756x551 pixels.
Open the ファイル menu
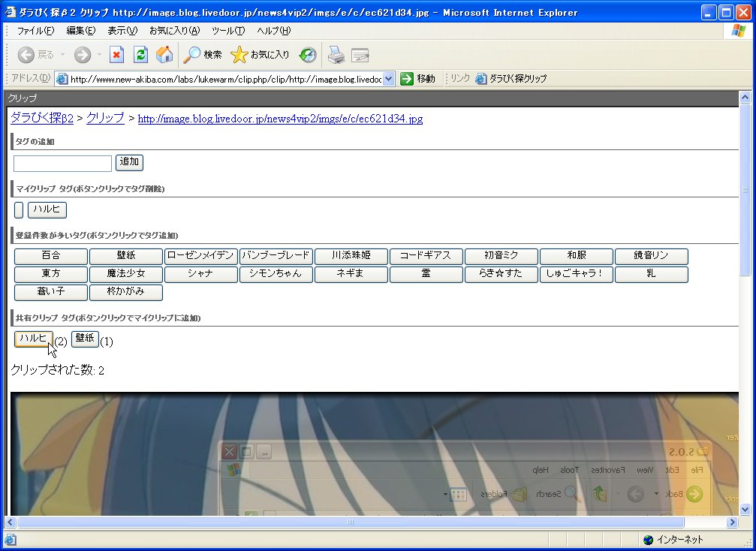click(36, 31)
